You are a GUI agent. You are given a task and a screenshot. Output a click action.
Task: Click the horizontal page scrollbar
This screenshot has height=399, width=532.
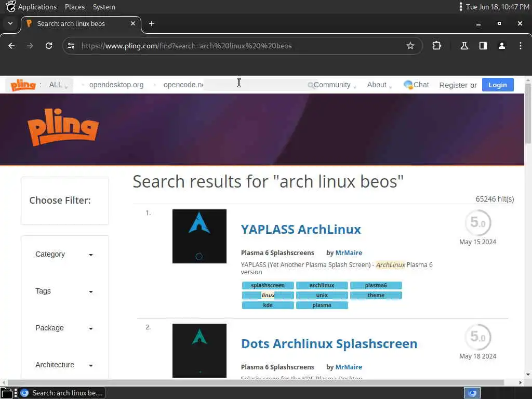(256, 382)
